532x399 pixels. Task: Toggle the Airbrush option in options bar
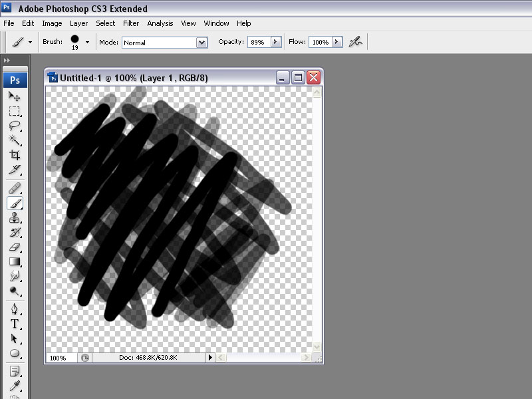pyautogui.click(x=356, y=42)
